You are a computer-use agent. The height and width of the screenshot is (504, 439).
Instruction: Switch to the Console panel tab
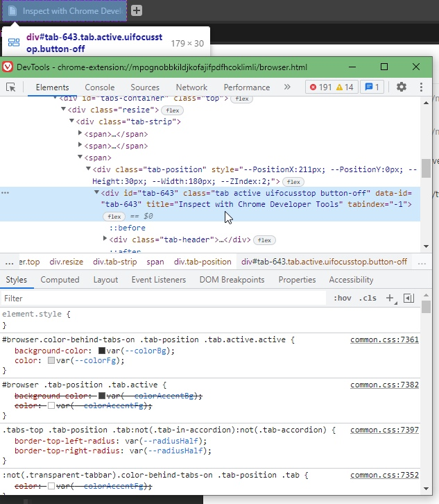coord(100,87)
